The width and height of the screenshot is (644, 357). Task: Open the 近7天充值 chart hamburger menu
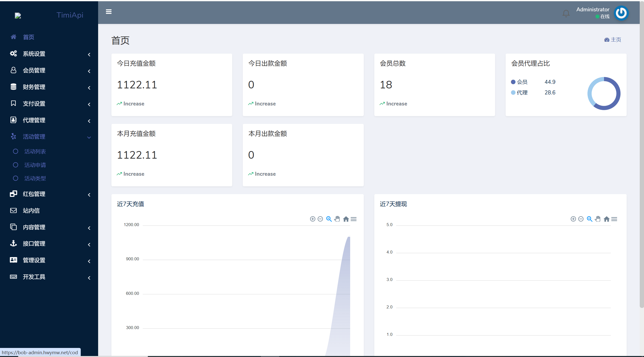click(354, 219)
